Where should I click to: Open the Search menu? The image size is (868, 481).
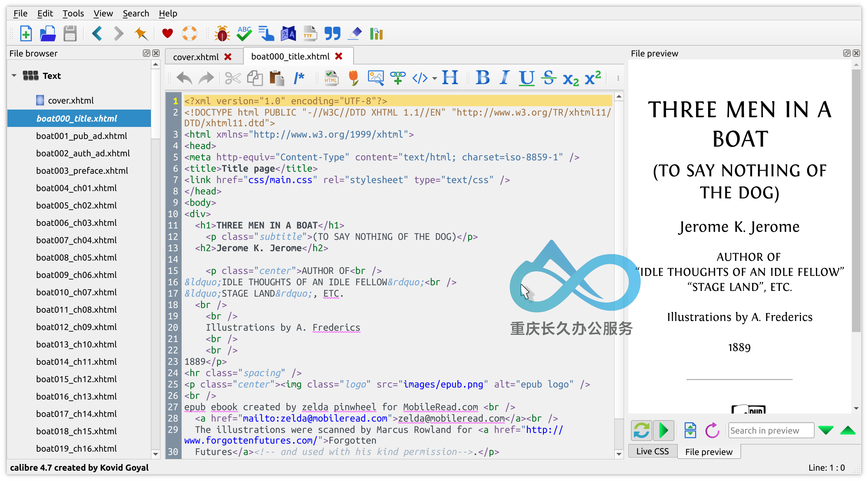pyautogui.click(x=136, y=13)
